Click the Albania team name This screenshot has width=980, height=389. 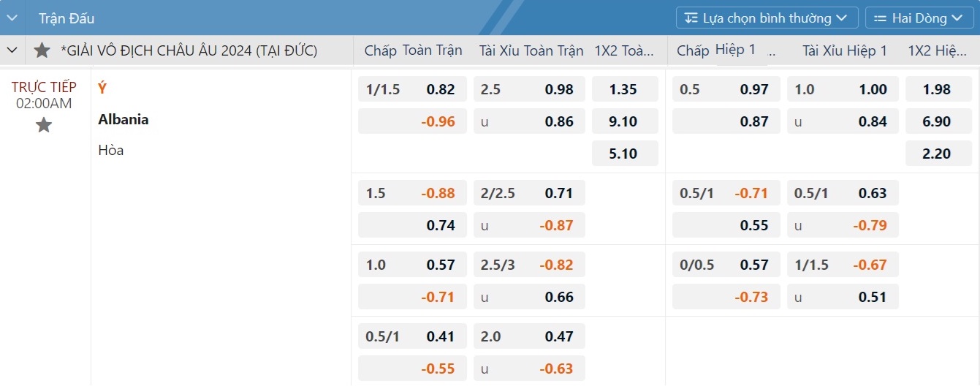pyautogui.click(x=124, y=119)
